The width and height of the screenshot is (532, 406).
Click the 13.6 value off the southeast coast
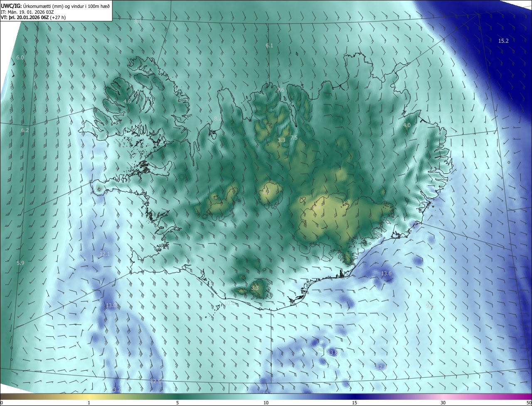click(x=386, y=273)
